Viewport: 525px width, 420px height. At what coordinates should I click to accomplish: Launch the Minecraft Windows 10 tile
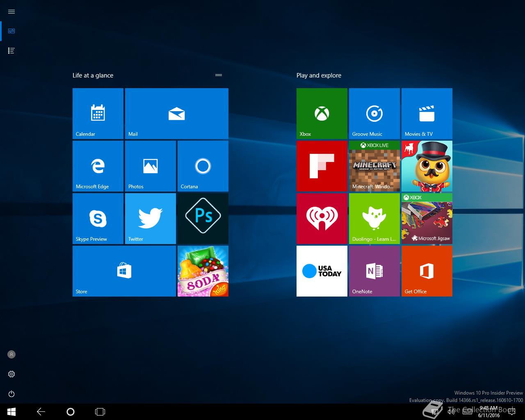coord(374,166)
